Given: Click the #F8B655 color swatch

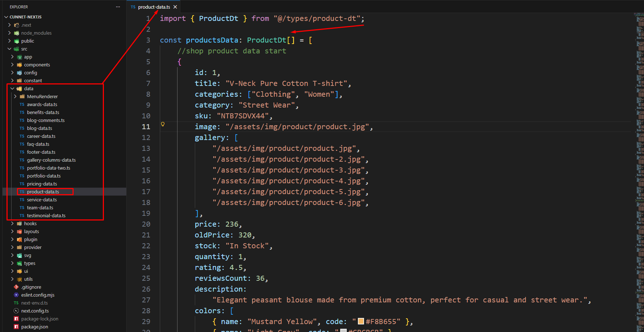Looking at the screenshot, I should coord(361,322).
